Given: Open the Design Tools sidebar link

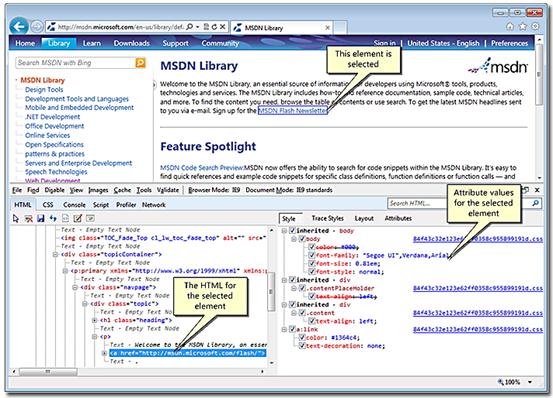Looking at the screenshot, I should point(44,90).
